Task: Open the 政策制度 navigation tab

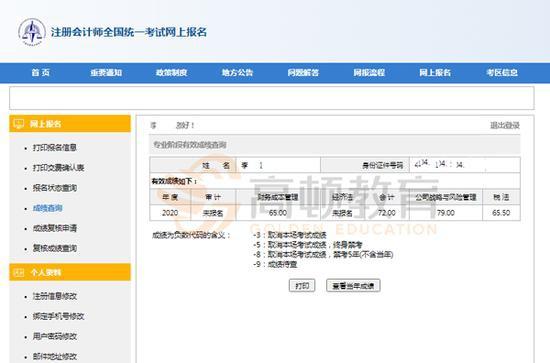Action: [x=172, y=73]
